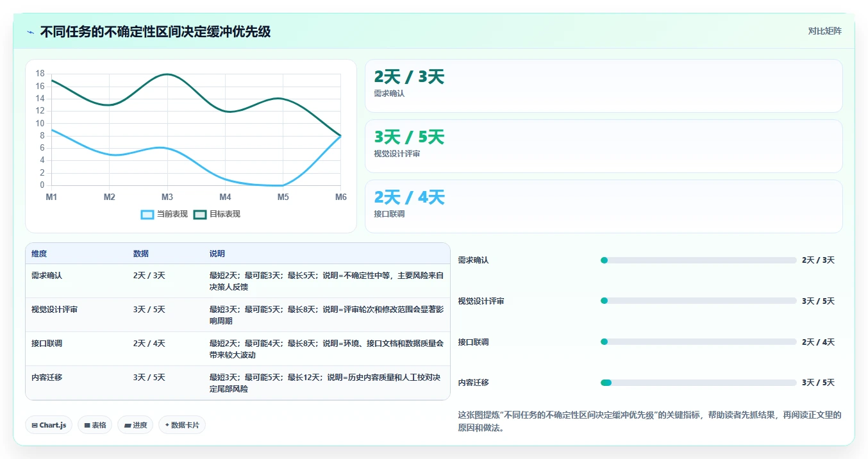Click the summary paragraph starting 这张图提炼
This screenshot has width=868, height=459.
(x=649, y=421)
